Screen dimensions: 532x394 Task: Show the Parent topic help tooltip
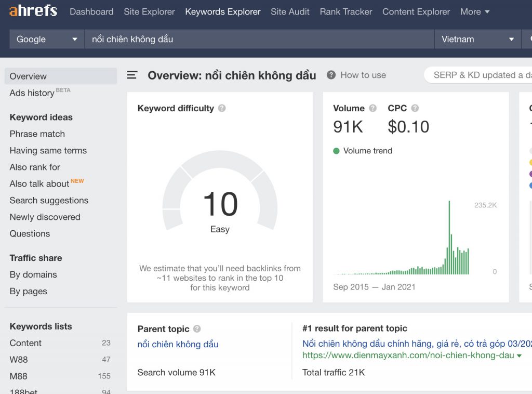[197, 329]
